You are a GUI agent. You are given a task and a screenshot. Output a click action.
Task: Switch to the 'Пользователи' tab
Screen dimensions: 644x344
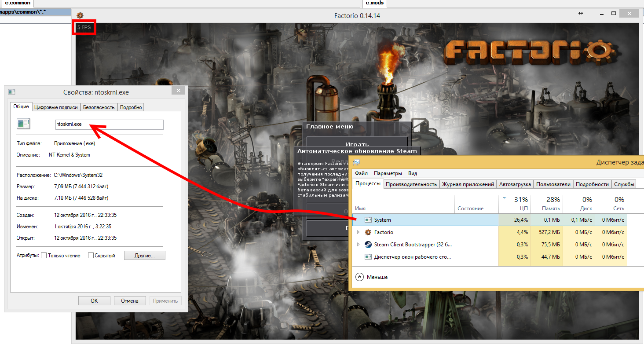tap(553, 184)
